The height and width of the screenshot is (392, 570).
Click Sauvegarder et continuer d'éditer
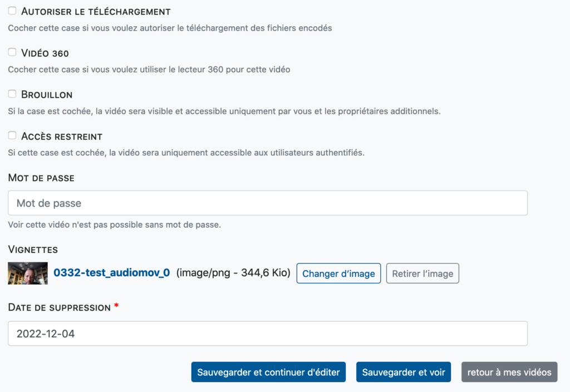point(268,372)
